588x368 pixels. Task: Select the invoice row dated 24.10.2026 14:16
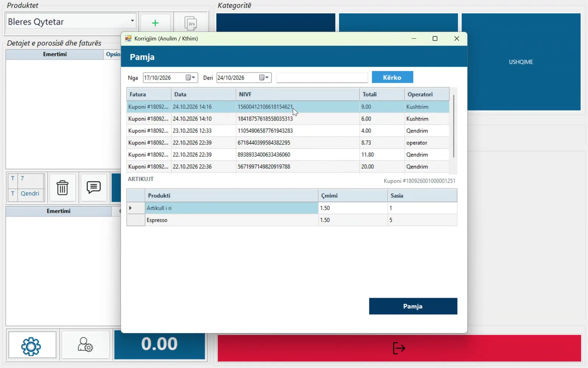[x=288, y=107]
